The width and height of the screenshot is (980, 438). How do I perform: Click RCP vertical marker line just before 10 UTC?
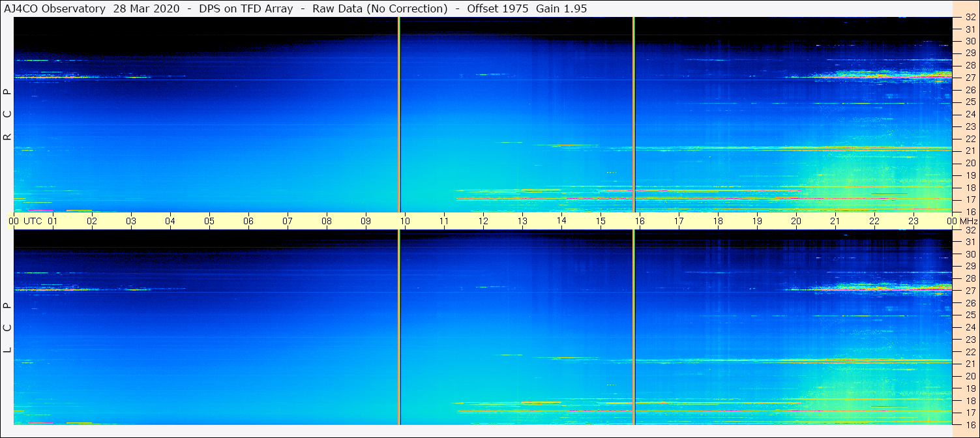(398, 115)
